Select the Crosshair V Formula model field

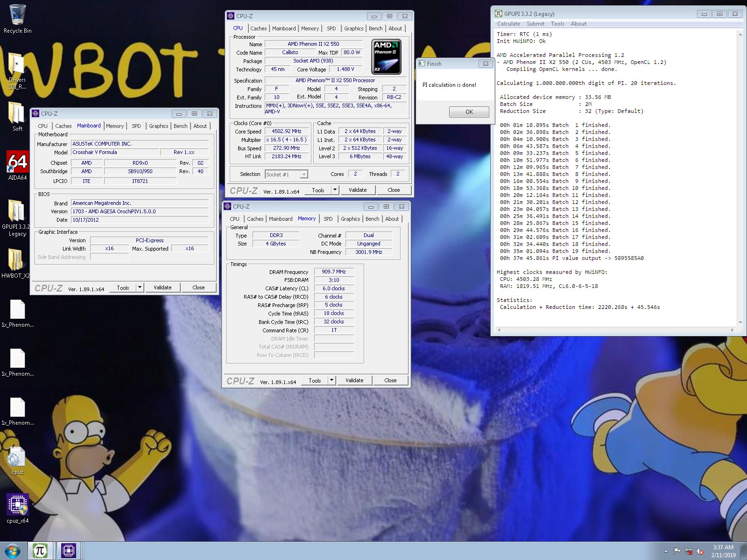pyautogui.click(x=115, y=152)
